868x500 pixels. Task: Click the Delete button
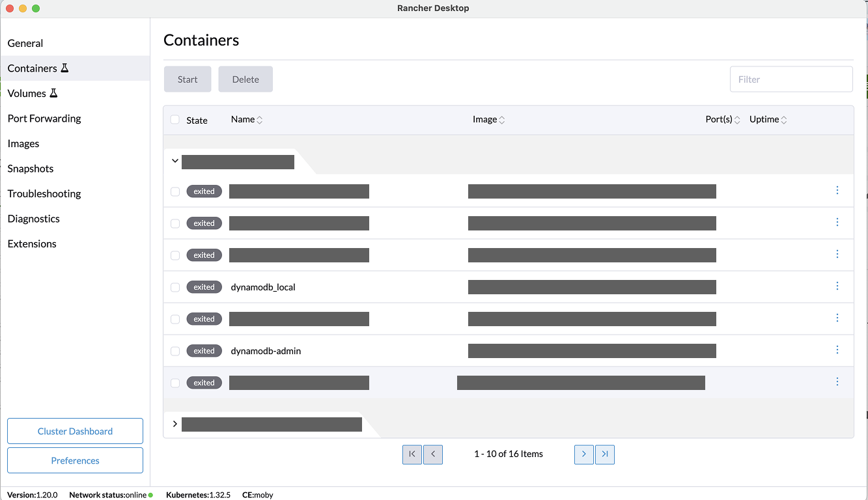(245, 79)
